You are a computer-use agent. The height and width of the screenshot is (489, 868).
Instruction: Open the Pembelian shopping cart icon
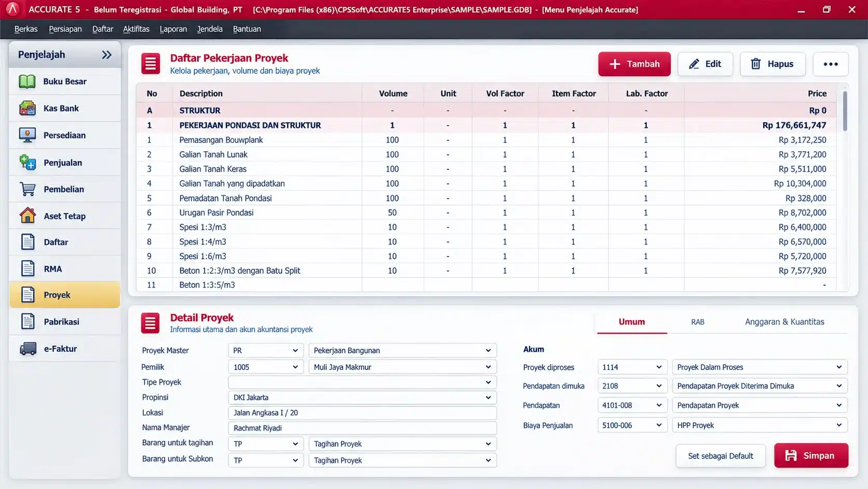pos(27,189)
